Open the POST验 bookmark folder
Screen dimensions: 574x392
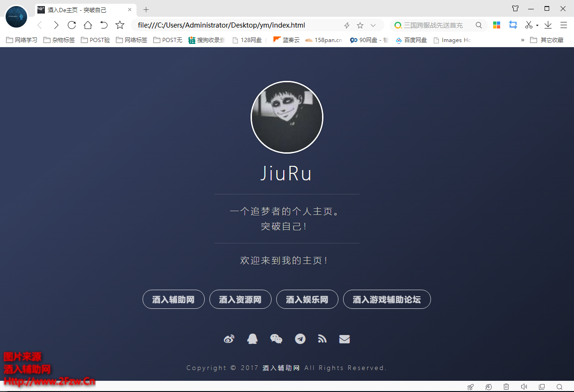coord(95,40)
